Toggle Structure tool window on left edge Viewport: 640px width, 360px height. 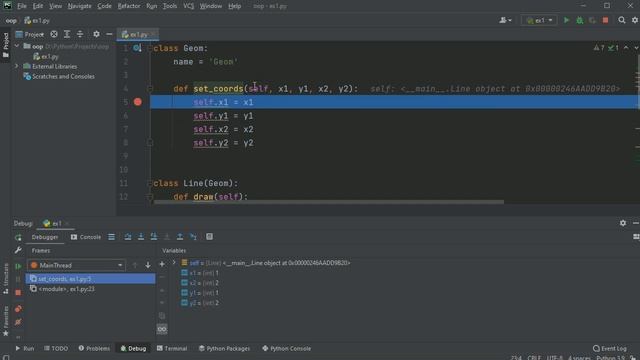tap(6, 278)
